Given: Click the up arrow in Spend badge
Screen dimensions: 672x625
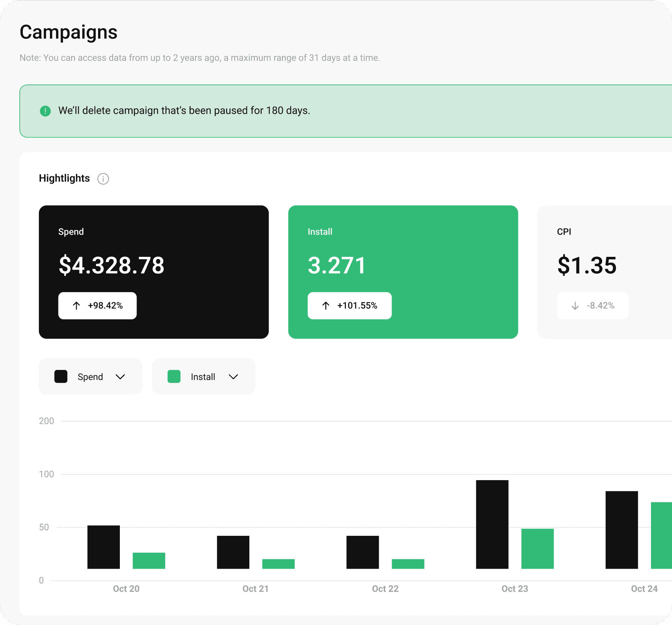Looking at the screenshot, I should click(76, 306).
